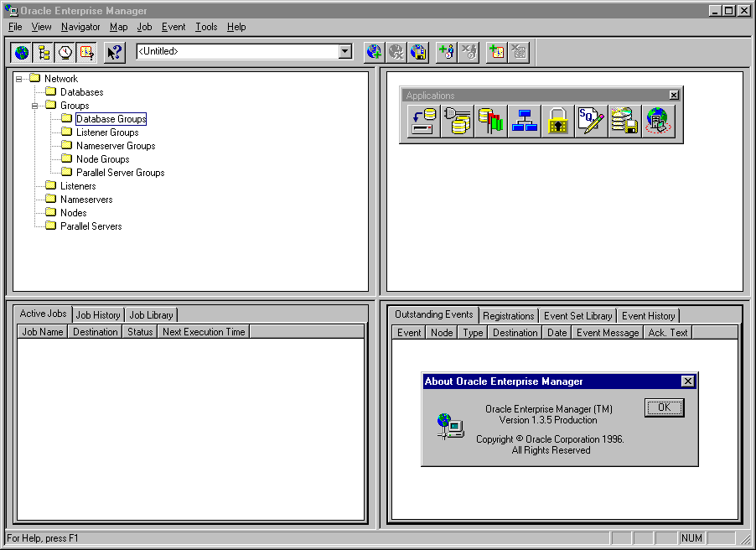Open the Map menu
Image resolution: width=756 pixels, height=550 pixels.
pyautogui.click(x=119, y=27)
